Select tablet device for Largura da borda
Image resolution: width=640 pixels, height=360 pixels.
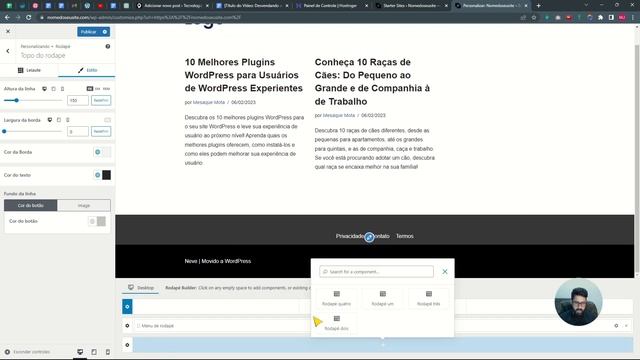point(59,120)
